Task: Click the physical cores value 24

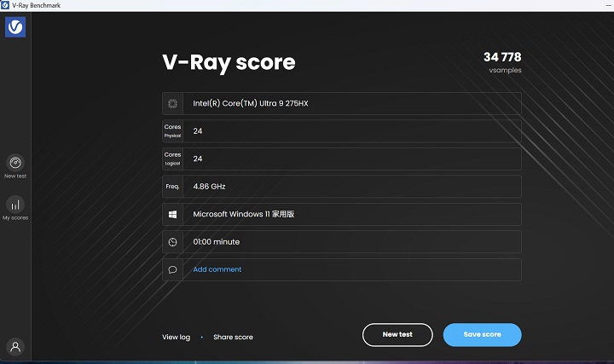Action: 198,131
